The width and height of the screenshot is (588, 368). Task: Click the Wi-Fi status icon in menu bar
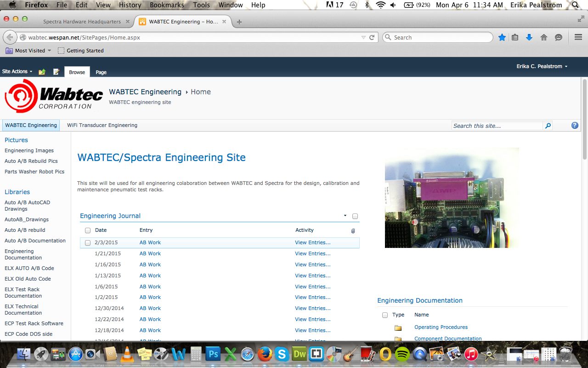(x=380, y=5)
